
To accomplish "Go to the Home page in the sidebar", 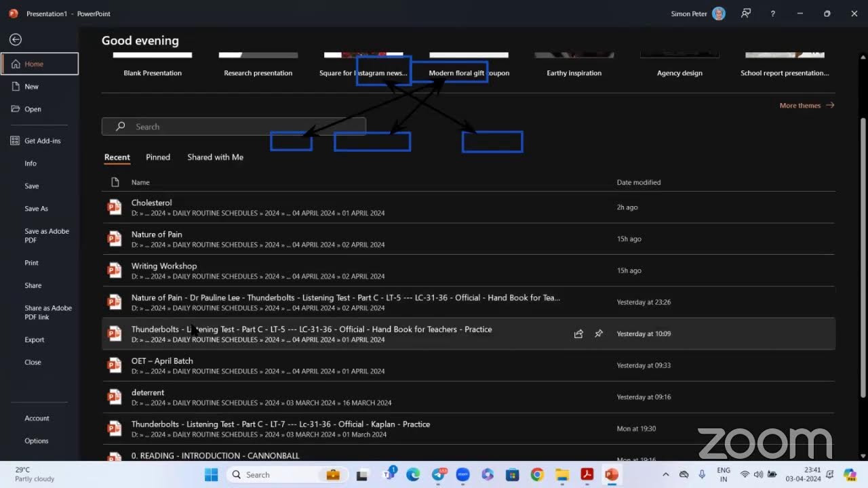I will click(x=40, y=64).
